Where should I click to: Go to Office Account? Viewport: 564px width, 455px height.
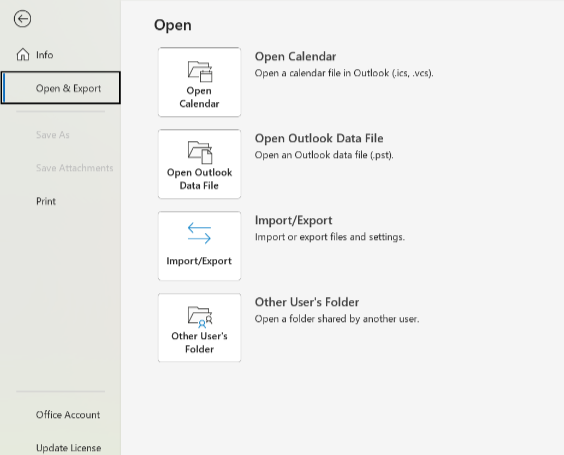tap(68, 415)
